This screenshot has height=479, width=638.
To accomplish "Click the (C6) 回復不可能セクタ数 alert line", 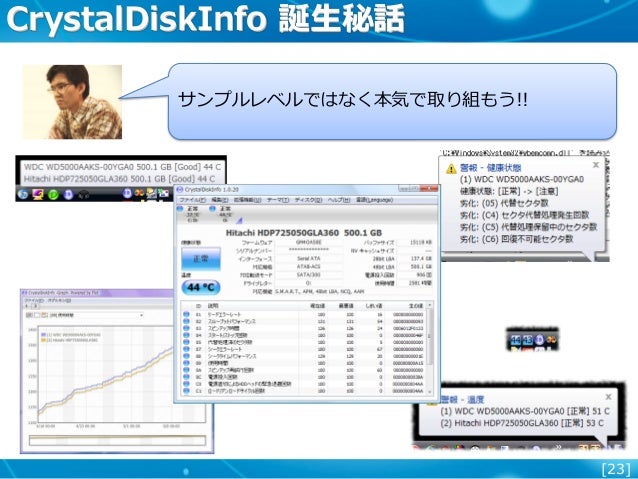I will click(x=516, y=238).
